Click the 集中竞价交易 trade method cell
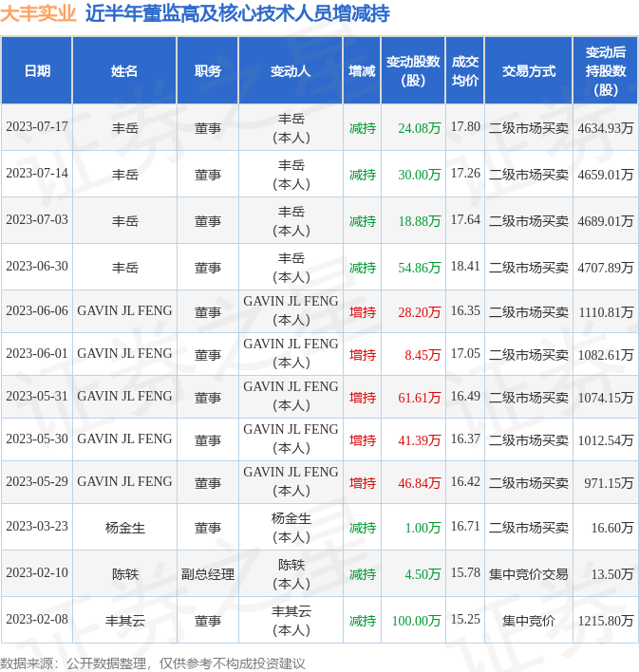The width and height of the screenshot is (639, 672). 528,574
